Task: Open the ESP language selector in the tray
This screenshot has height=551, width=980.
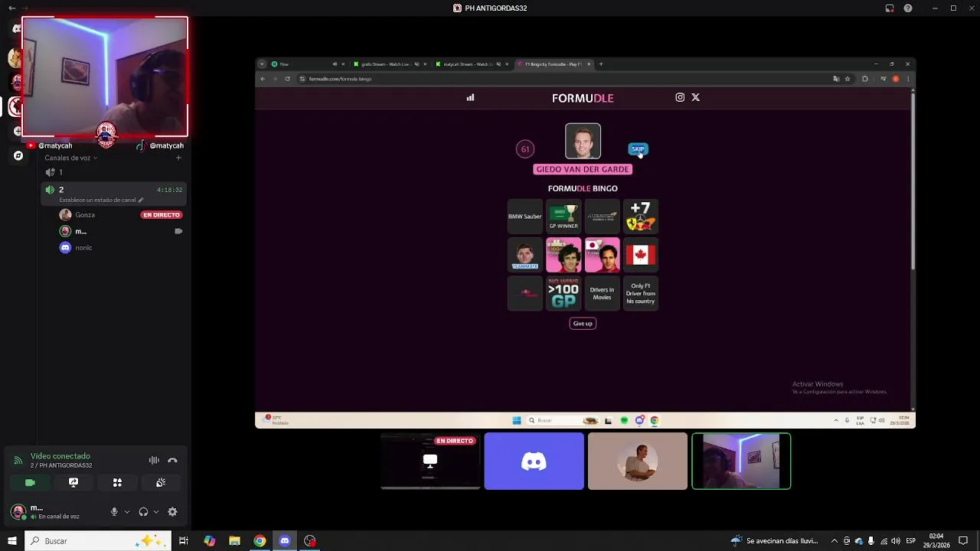Action: (910, 541)
